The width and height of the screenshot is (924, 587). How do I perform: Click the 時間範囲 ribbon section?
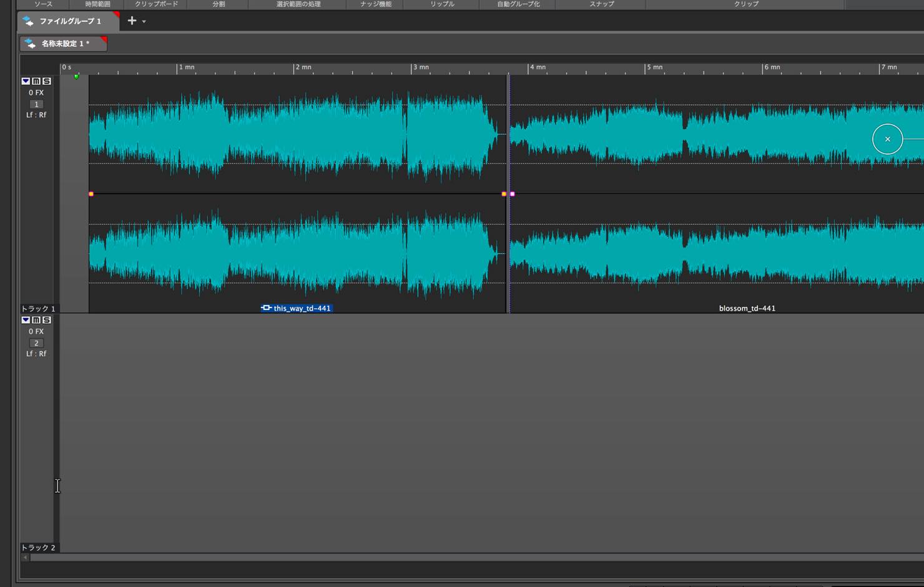[98, 4]
